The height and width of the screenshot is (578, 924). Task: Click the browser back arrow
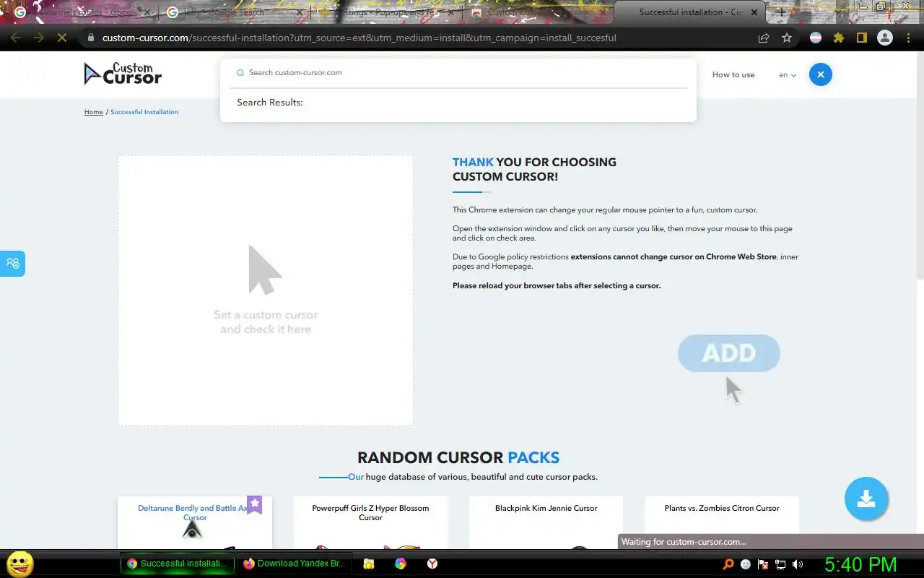pos(16,38)
